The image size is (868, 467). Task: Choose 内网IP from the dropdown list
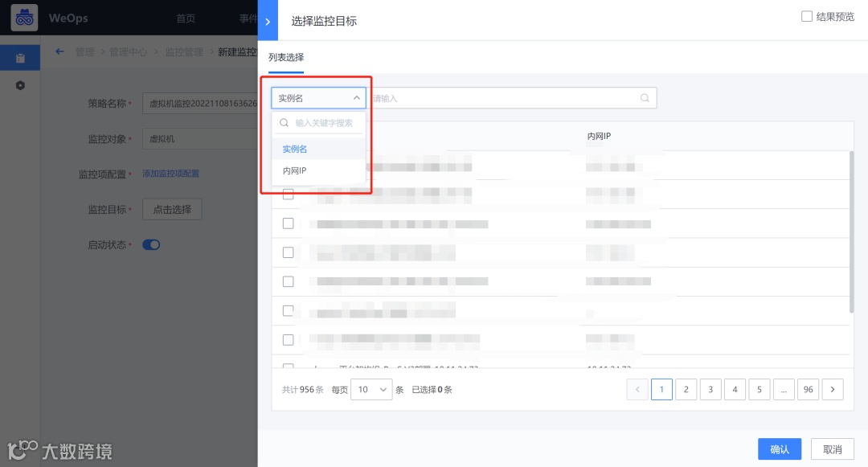click(x=318, y=170)
